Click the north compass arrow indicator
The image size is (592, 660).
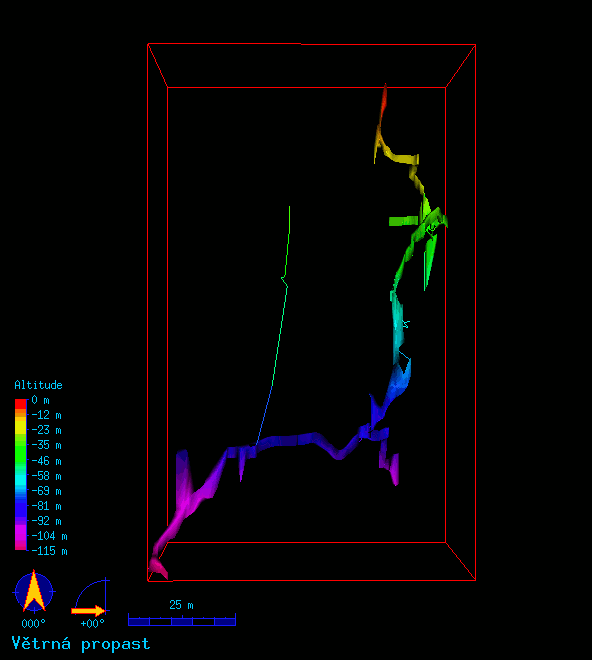[x=34, y=591]
